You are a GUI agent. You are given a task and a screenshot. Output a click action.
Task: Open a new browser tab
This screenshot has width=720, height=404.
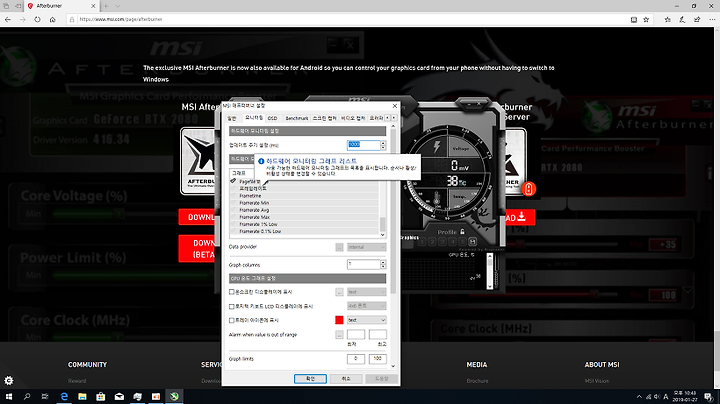click(x=106, y=6)
